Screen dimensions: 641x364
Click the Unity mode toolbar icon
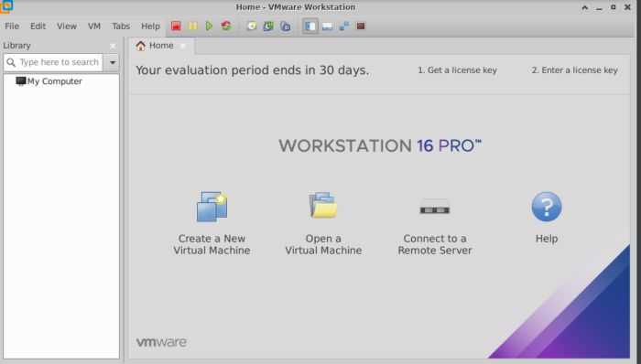click(361, 27)
